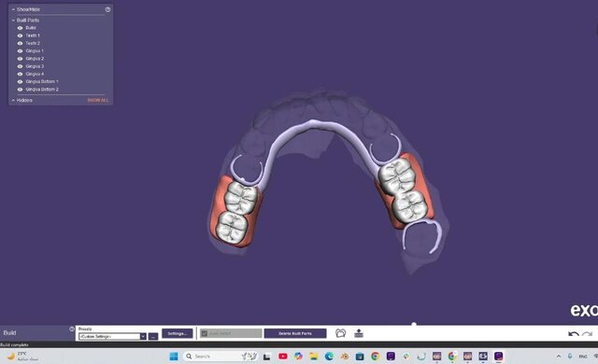Screen dimensions: 598x364
Task: Click the microphone tray icon
Action: click(x=570, y=356)
